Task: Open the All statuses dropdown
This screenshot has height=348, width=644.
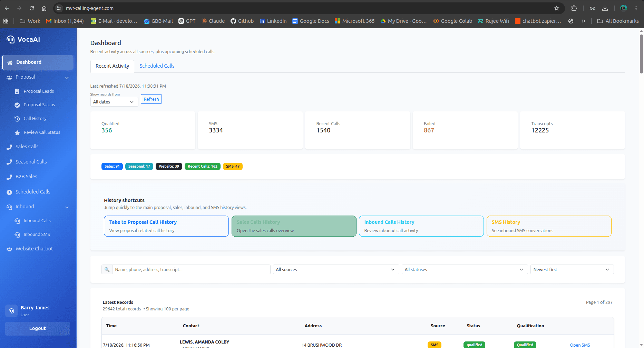Action: (465, 269)
